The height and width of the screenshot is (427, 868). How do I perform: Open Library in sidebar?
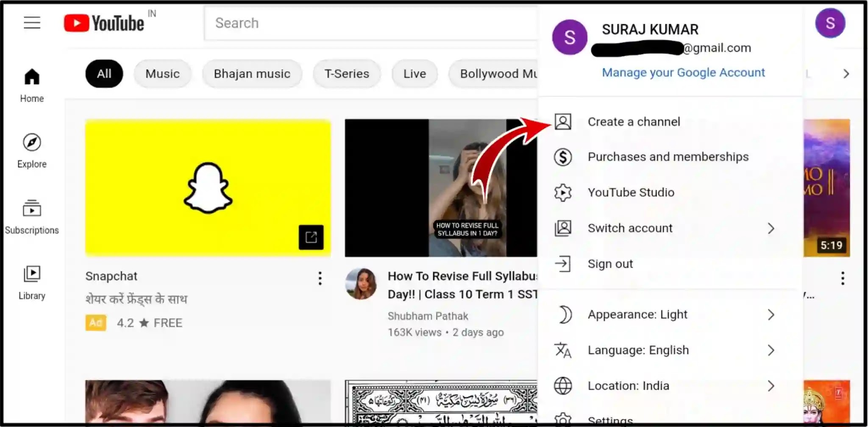(x=32, y=283)
